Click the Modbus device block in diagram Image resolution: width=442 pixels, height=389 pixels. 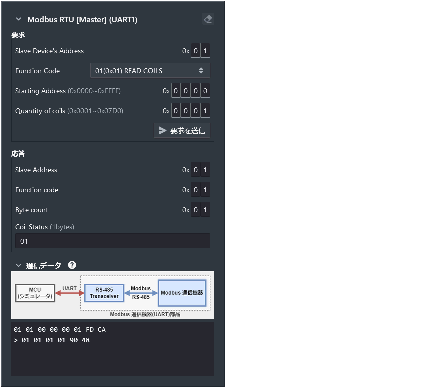tap(182, 293)
